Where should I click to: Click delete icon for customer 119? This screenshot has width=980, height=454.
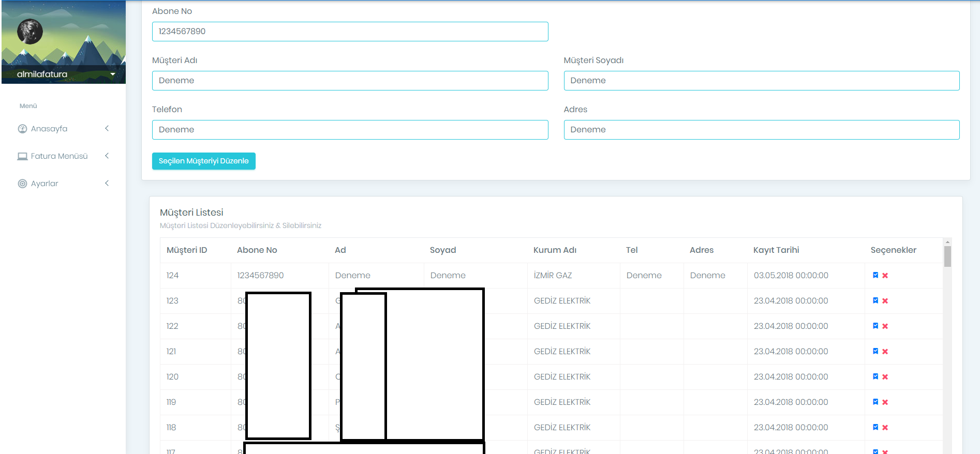pos(885,402)
